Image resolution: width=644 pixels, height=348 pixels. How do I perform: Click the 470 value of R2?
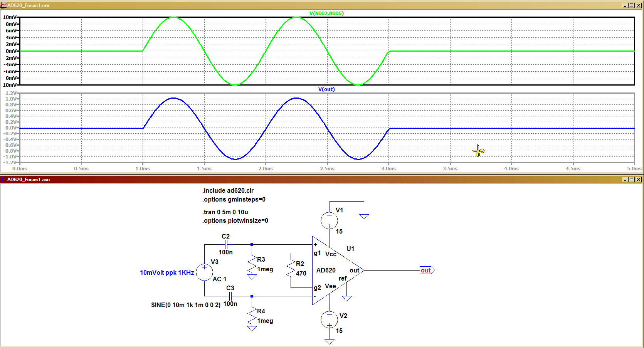pos(301,273)
